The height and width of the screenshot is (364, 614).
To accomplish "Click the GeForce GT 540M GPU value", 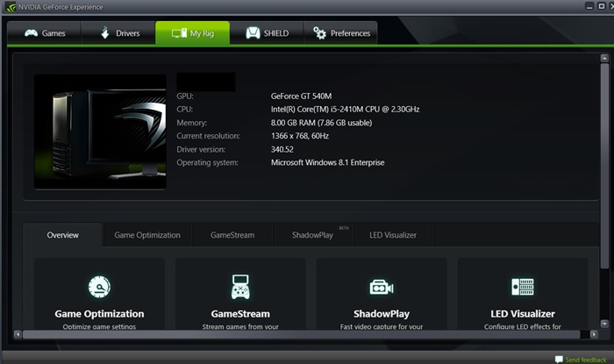I will click(301, 96).
